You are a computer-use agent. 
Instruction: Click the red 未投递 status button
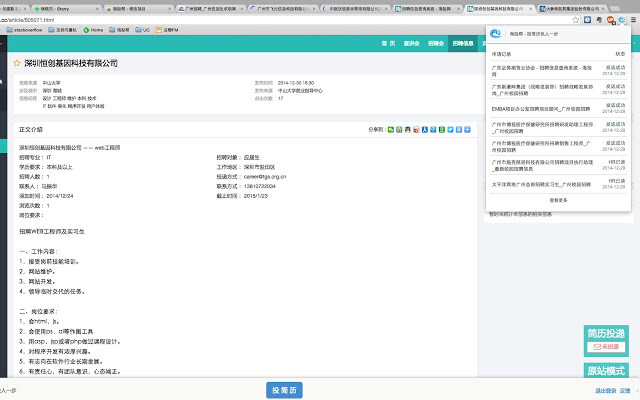click(x=606, y=347)
